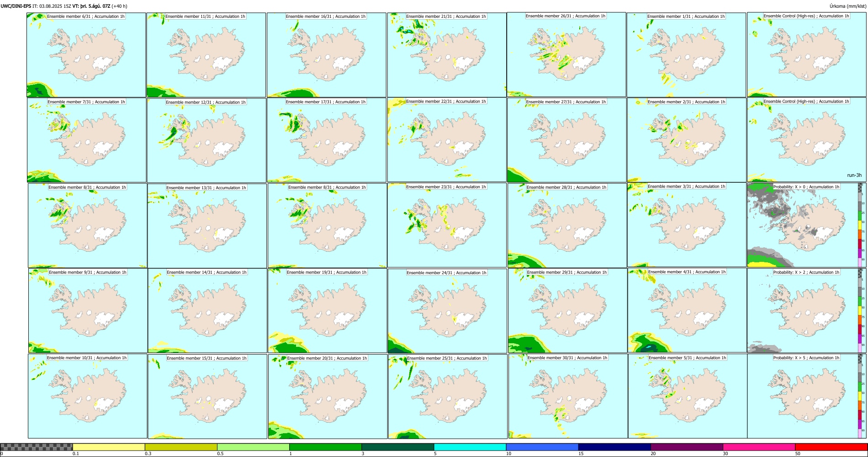View the Ensemble member 26/31 map
Screen dimensions: 868x457
click(x=566, y=54)
